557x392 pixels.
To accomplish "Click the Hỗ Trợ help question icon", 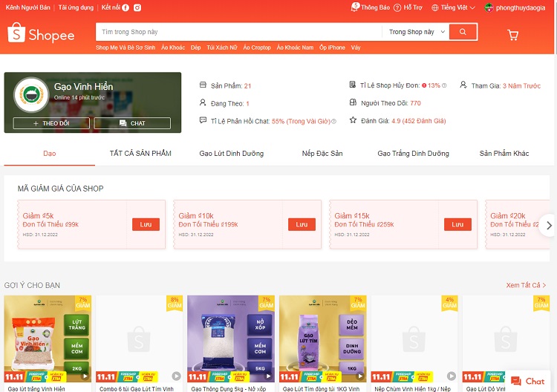I will (397, 8).
